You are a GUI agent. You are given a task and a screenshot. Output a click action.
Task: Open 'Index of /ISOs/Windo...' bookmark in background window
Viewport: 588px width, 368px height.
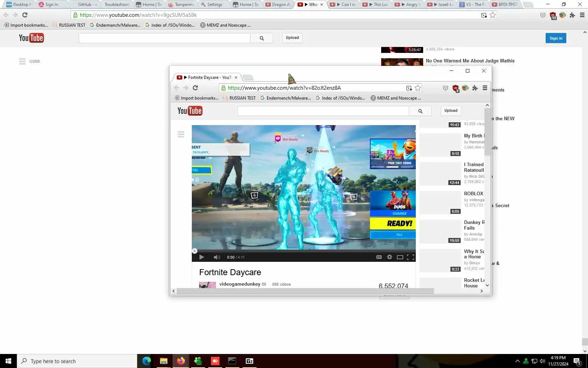click(170, 25)
